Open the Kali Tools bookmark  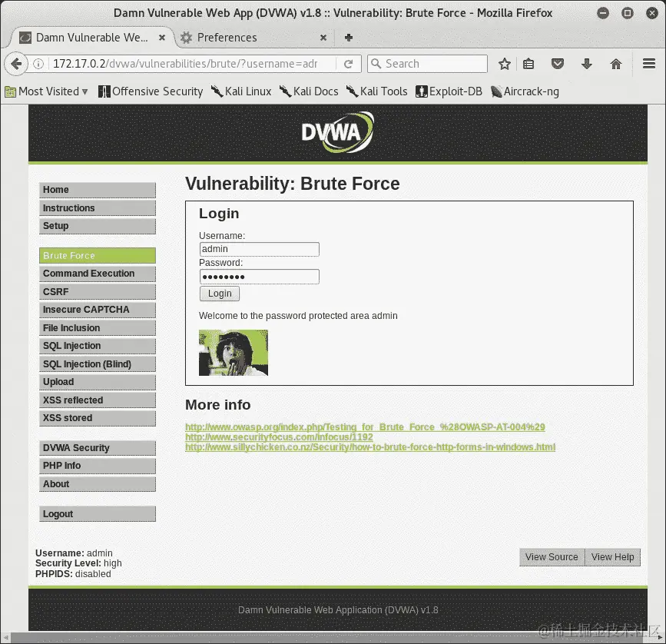pyautogui.click(x=376, y=91)
